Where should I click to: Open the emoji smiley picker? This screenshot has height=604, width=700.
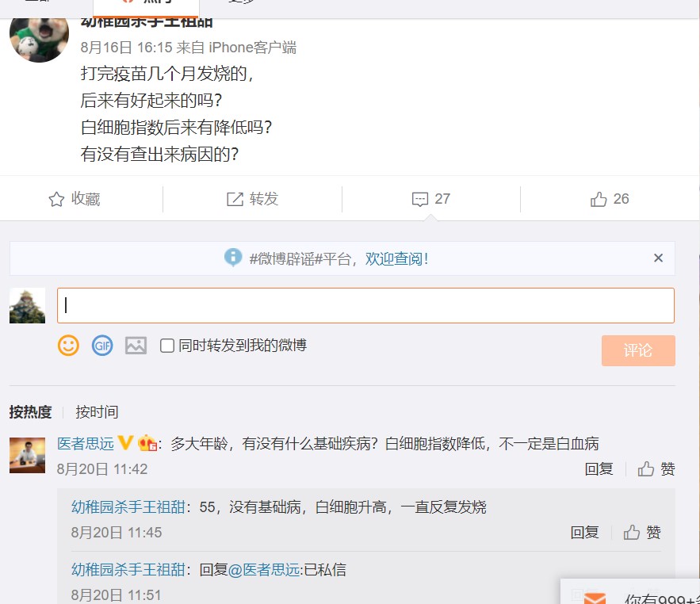[x=68, y=346]
